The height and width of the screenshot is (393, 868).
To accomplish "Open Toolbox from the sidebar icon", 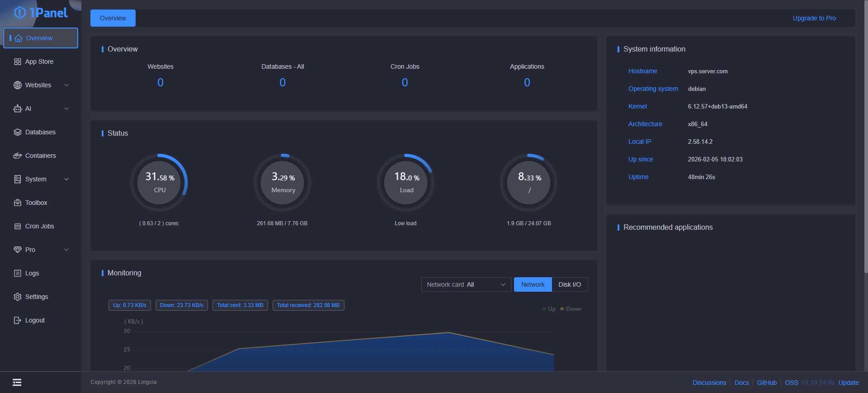I will tap(18, 203).
